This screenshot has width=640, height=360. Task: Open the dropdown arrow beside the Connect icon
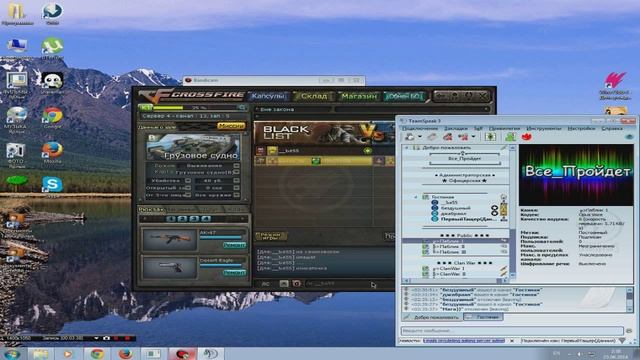(420, 137)
